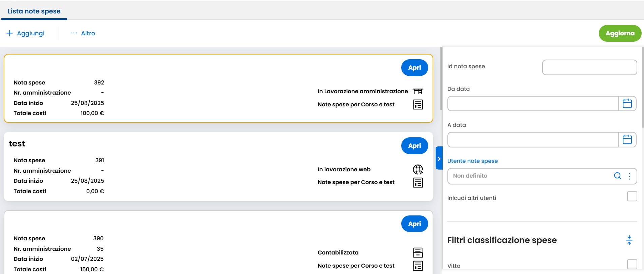This screenshot has height=274, width=644.
Task: Click the web globe icon on note 391
Action: click(418, 169)
